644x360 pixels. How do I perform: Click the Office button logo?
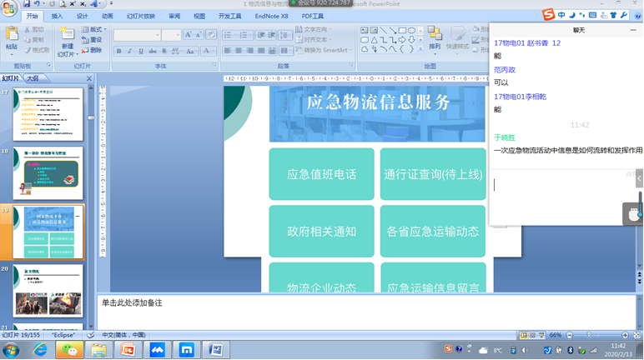[x=10, y=8]
